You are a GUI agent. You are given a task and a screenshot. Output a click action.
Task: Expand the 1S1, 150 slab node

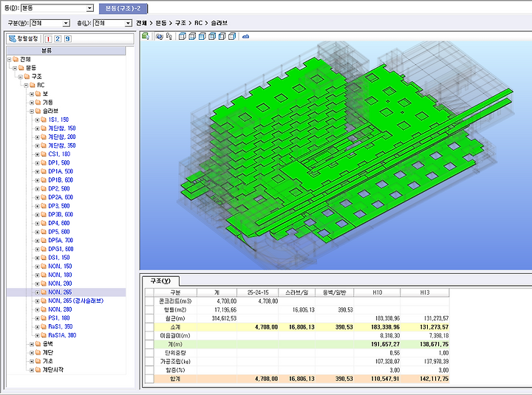[x=38, y=120]
